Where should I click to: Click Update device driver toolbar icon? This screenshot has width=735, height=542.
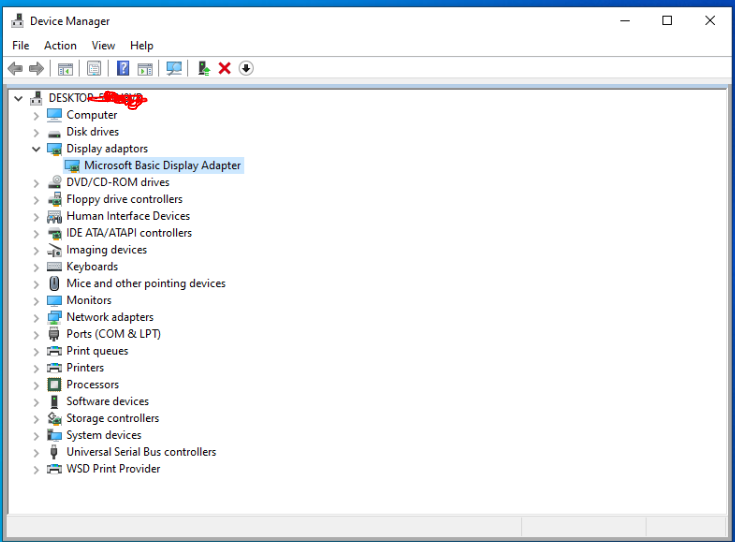point(203,68)
